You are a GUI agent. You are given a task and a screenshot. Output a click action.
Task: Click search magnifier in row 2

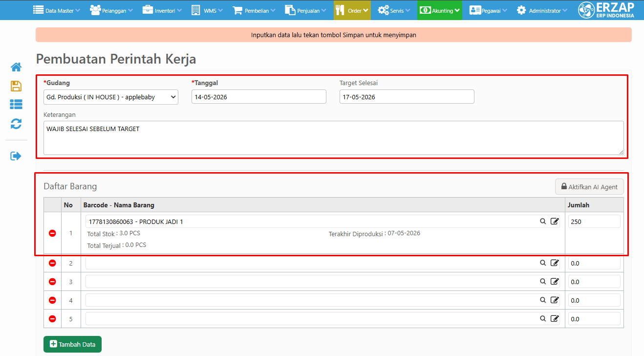[543, 263]
